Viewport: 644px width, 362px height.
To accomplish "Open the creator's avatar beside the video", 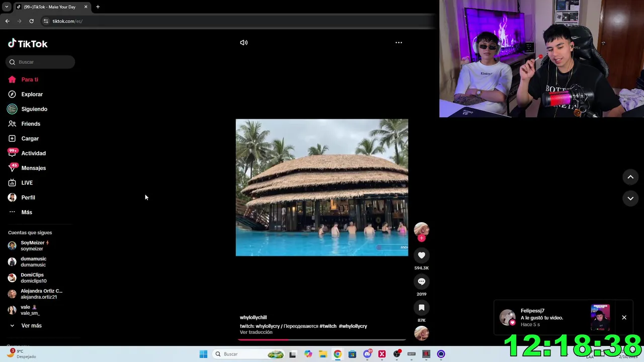I will (422, 230).
